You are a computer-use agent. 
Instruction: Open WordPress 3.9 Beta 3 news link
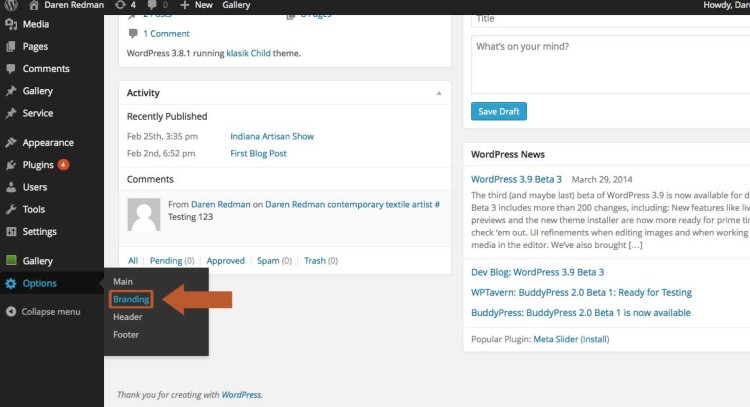pyautogui.click(x=516, y=179)
